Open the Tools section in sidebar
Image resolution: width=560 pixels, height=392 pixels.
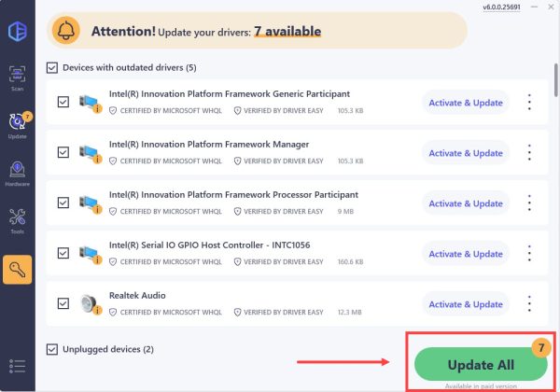[17, 222]
